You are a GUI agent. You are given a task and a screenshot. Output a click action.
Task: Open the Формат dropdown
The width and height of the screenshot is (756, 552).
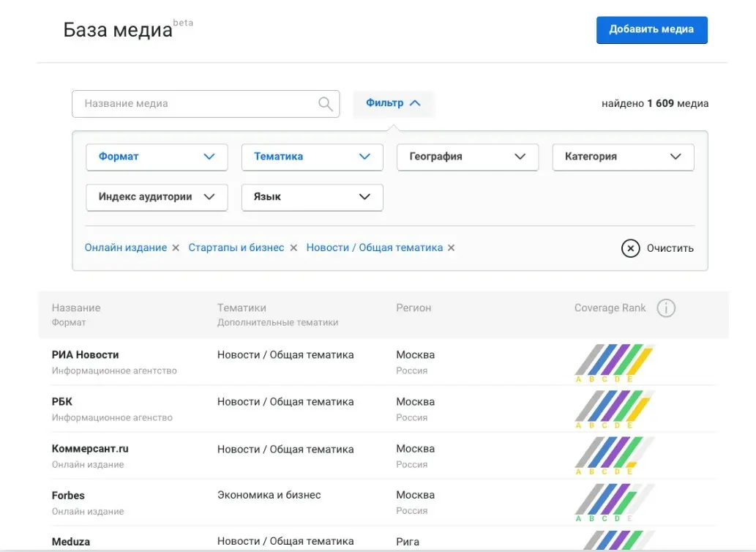click(x=157, y=157)
